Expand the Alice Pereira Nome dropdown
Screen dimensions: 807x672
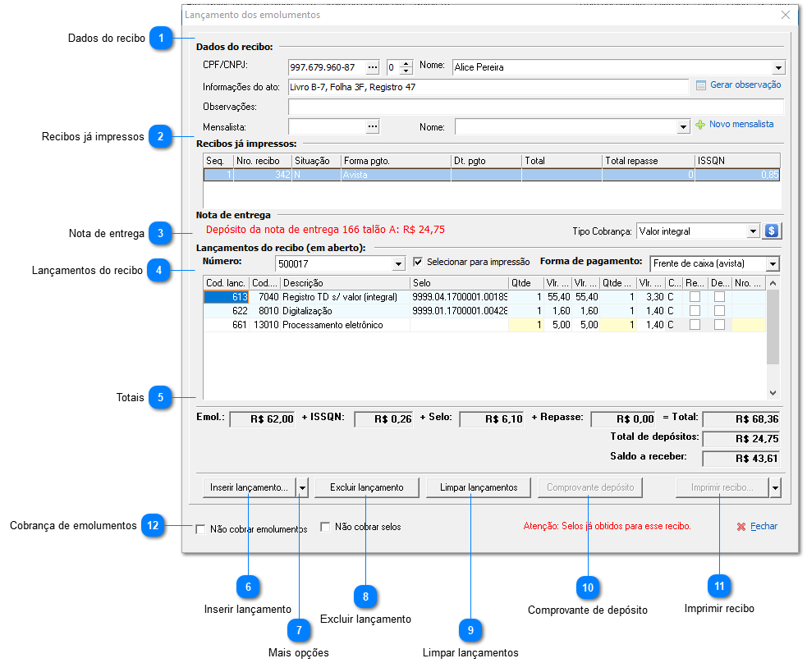tap(778, 67)
